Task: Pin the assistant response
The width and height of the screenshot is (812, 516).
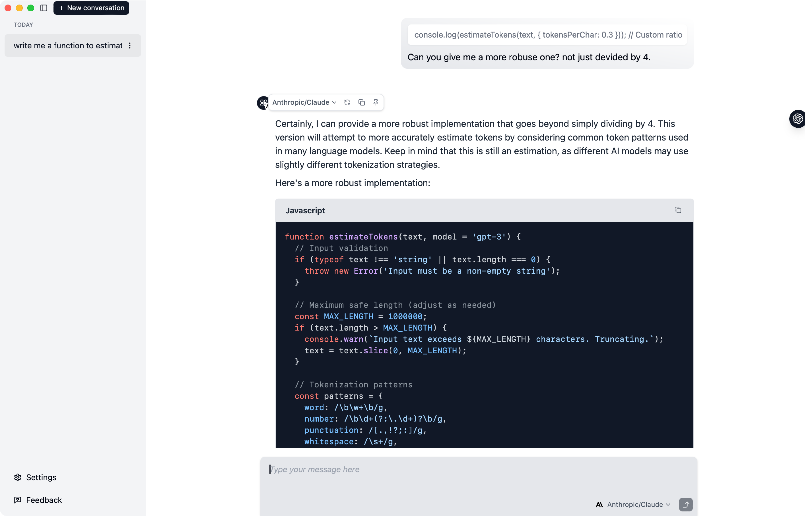Action: [376, 102]
